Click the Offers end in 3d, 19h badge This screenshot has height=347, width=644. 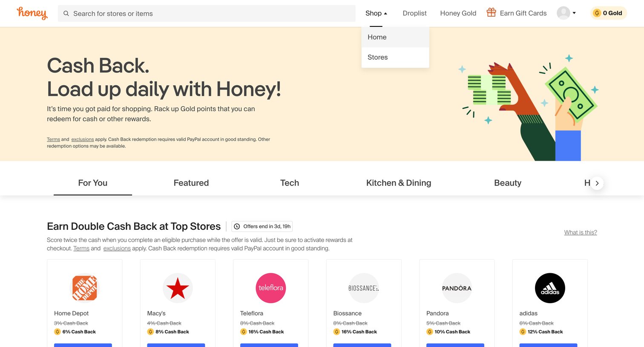tap(262, 226)
